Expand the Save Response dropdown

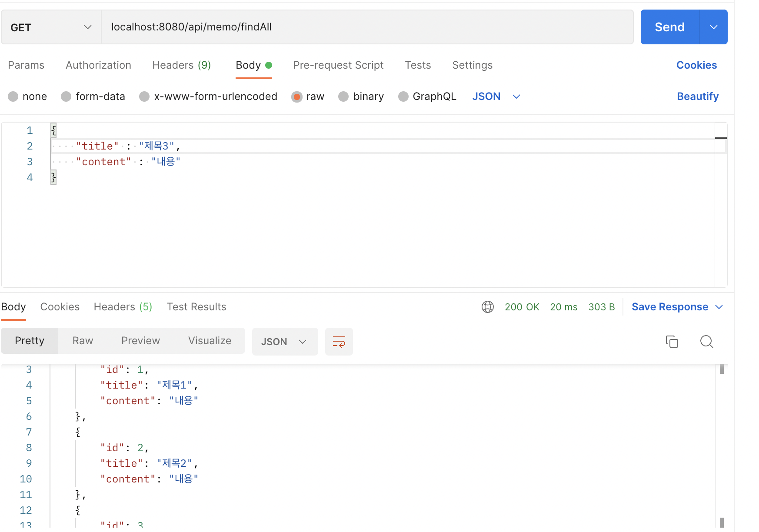[x=719, y=307]
